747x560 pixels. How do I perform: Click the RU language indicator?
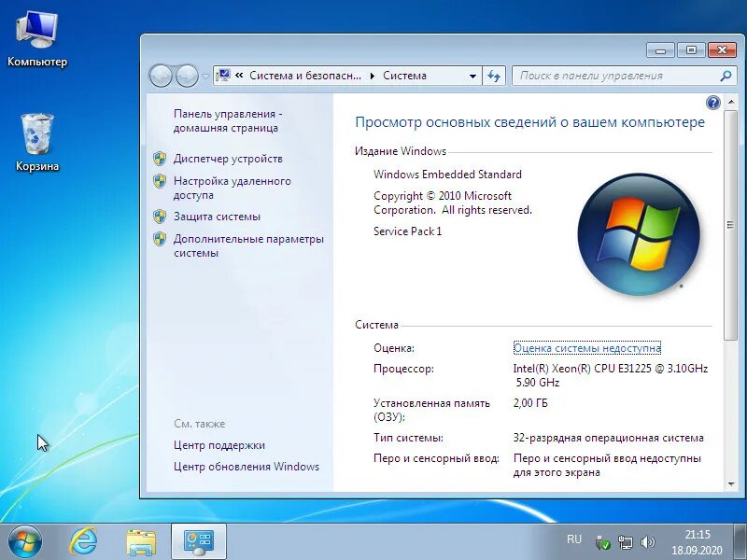coord(574,539)
